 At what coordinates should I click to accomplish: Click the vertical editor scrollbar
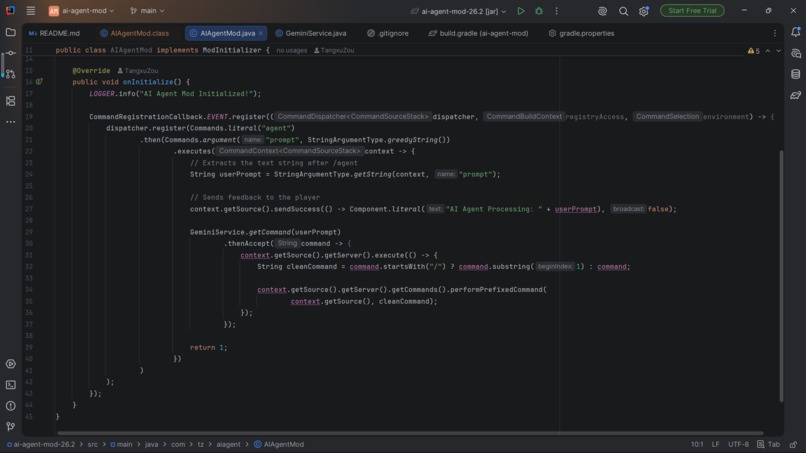click(781, 276)
